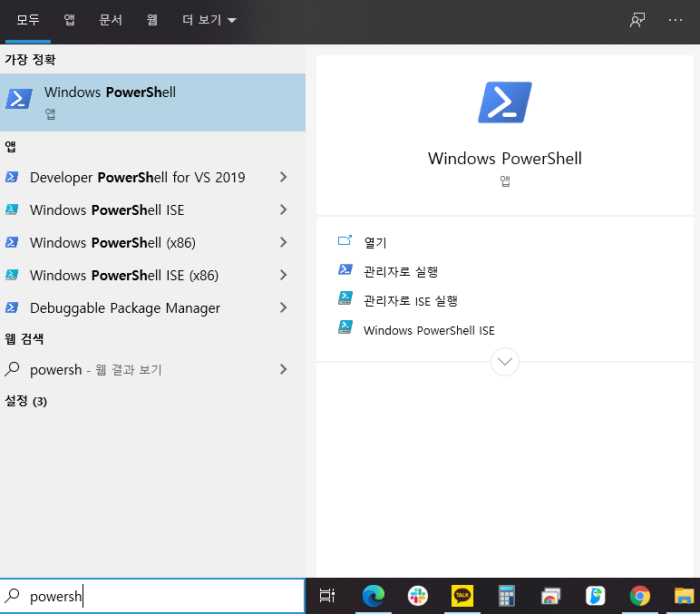The image size is (700, 614).
Task: Open the 더 보기 dropdown
Action: click(x=209, y=20)
